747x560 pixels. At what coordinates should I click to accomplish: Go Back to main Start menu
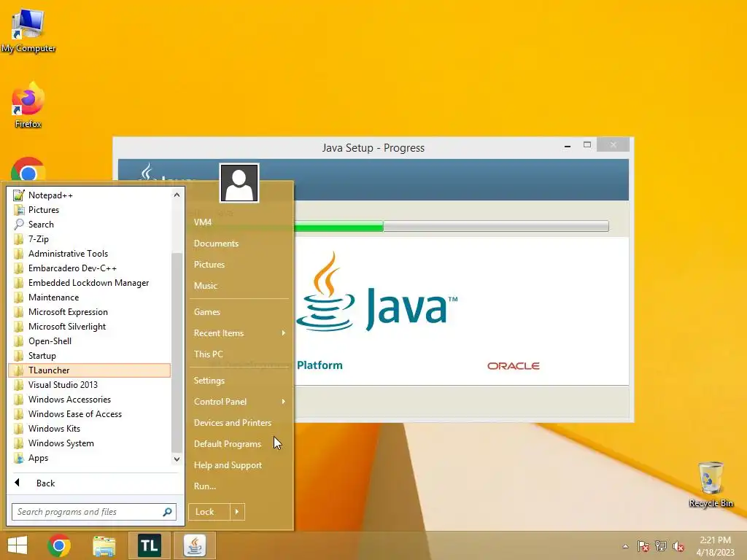(94, 483)
